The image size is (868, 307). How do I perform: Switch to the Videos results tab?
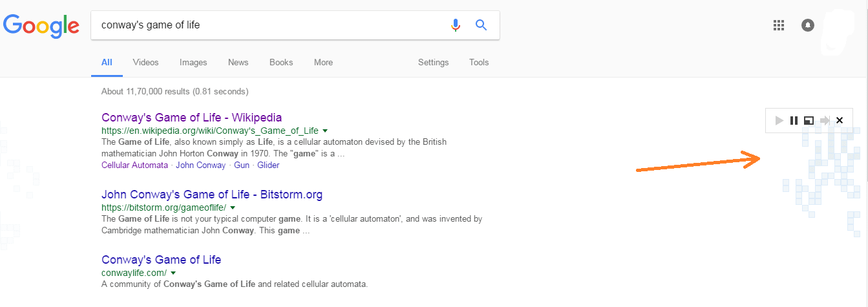click(x=145, y=63)
